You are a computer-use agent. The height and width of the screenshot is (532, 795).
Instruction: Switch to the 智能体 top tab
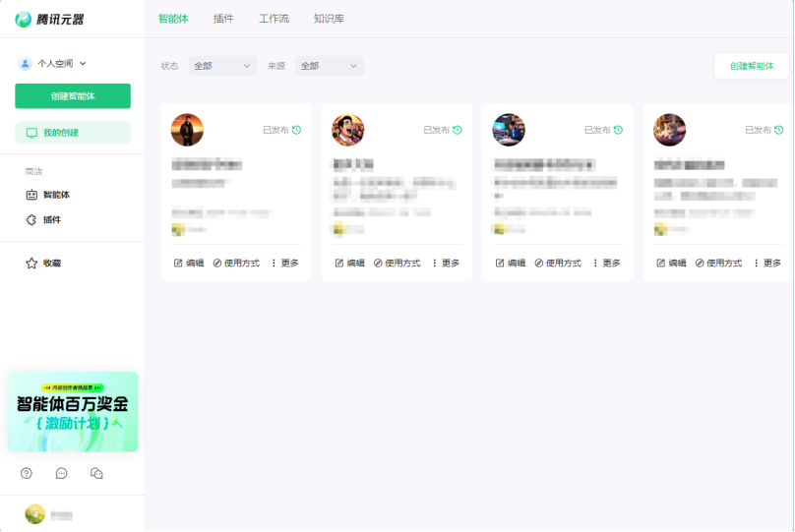173,19
